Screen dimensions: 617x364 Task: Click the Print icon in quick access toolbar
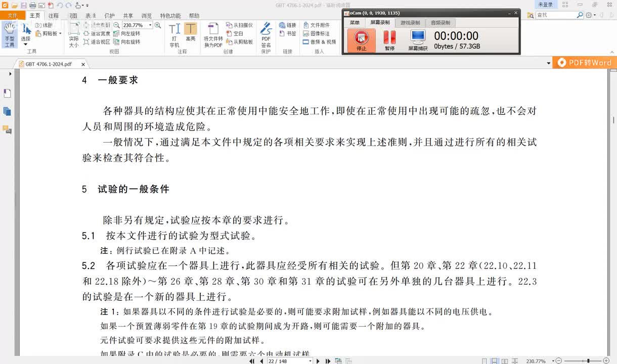33,5
